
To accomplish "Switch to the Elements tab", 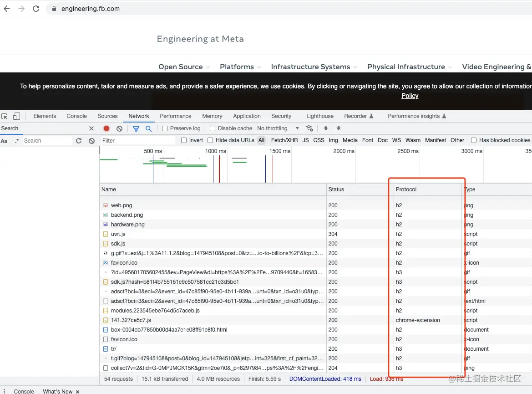I will click(x=45, y=116).
